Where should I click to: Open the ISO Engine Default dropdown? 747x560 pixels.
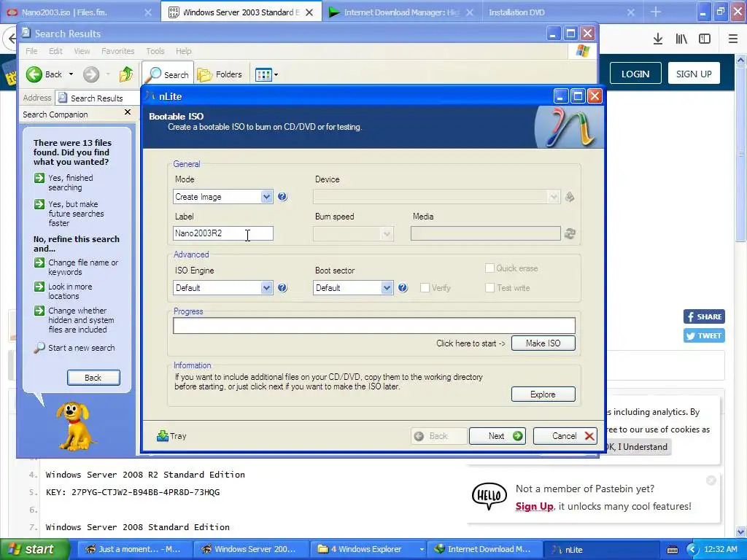point(267,287)
